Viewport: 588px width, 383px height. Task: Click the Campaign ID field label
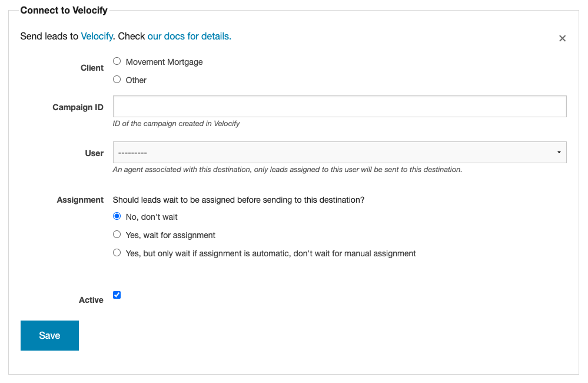tap(78, 107)
